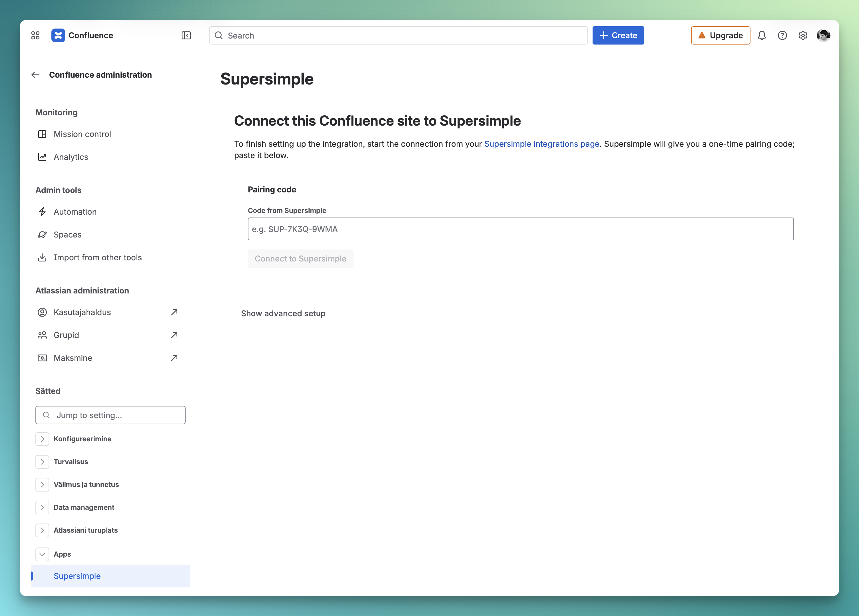Click the Upgrade warning triangle icon
Image resolution: width=859 pixels, height=616 pixels.
pyautogui.click(x=702, y=35)
